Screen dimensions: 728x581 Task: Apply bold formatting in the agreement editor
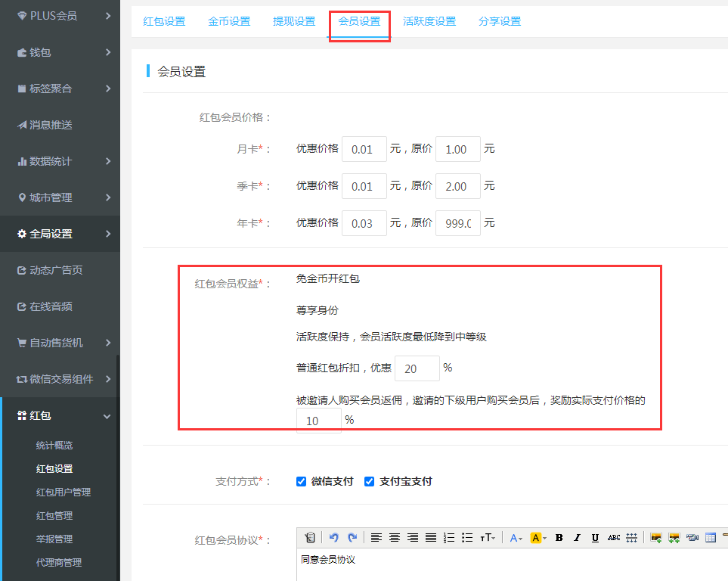click(x=559, y=538)
